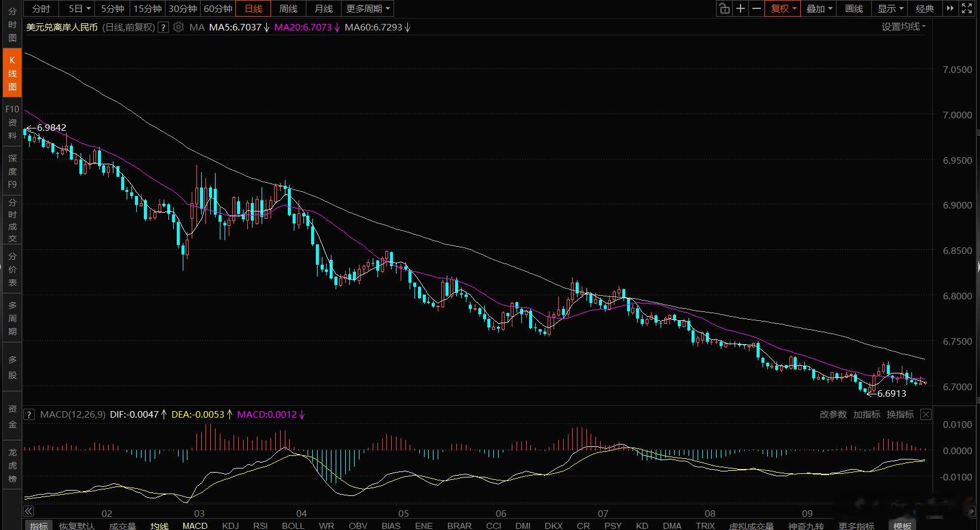
Task: Click the 画线 drawing button
Action: tap(854, 8)
